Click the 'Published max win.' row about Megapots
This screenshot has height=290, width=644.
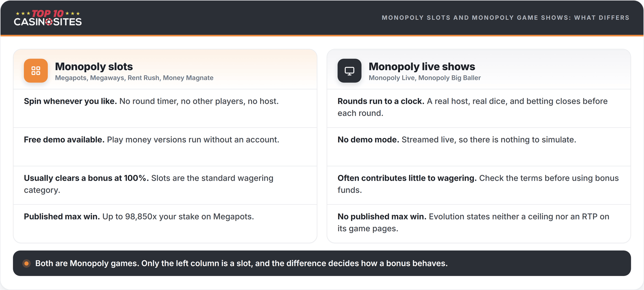pyautogui.click(x=165, y=223)
